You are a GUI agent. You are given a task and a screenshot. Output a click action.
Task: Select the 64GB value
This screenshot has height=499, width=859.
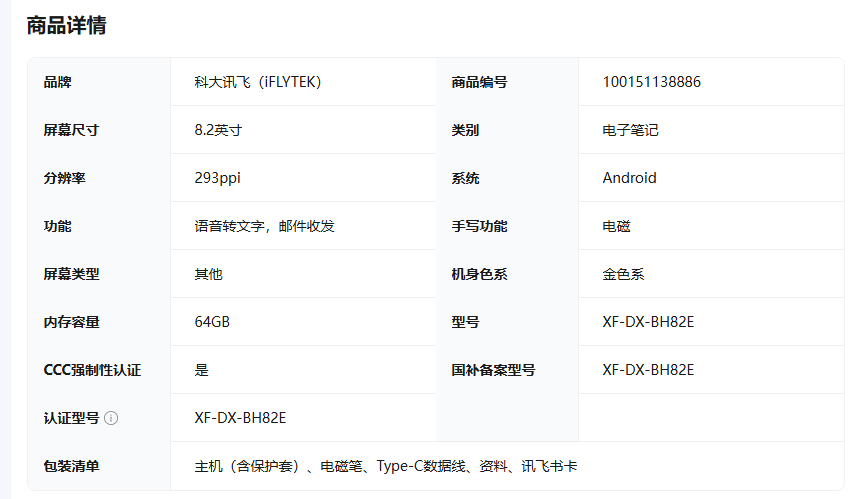point(212,322)
